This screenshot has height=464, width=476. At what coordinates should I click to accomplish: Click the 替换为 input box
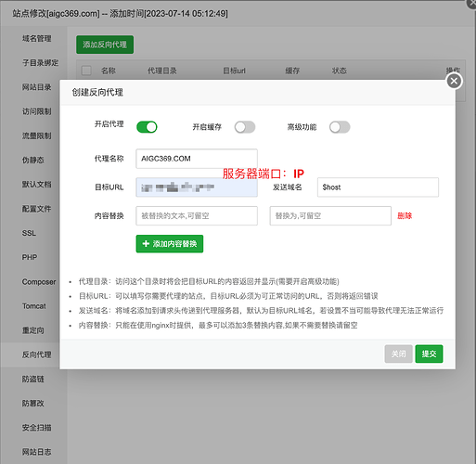pos(330,215)
